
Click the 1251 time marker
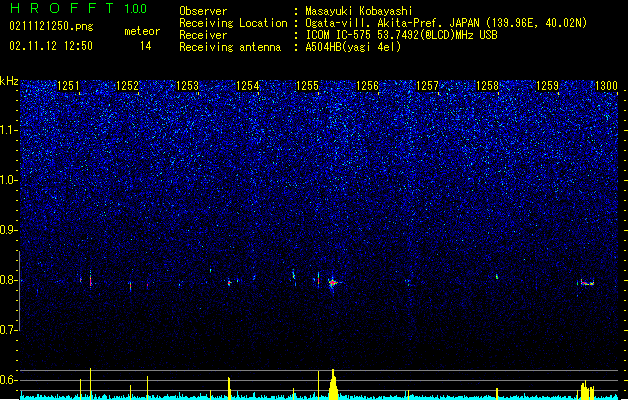tap(68, 86)
